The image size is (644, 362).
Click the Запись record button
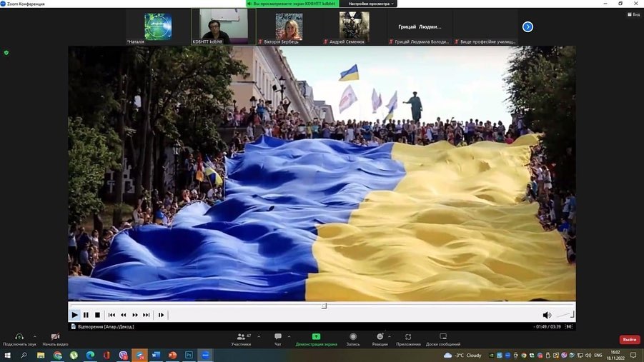coord(353,339)
